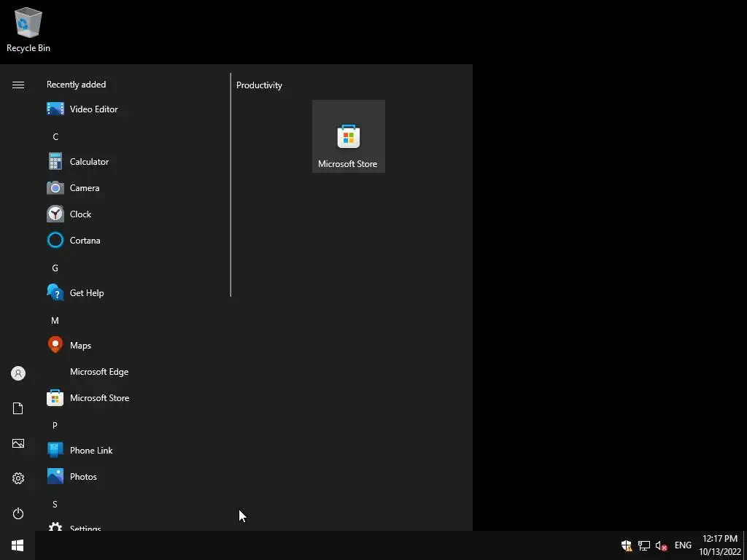Image resolution: width=747 pixels, height=560 pixels.
Task: Open Microsoft Store icon in app list
Action: tap(55, 397)
